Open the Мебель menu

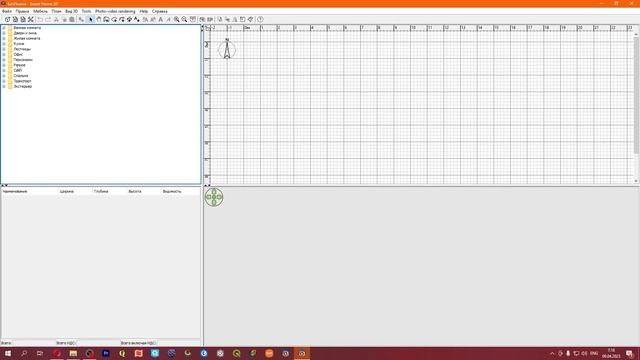[40, 11]
